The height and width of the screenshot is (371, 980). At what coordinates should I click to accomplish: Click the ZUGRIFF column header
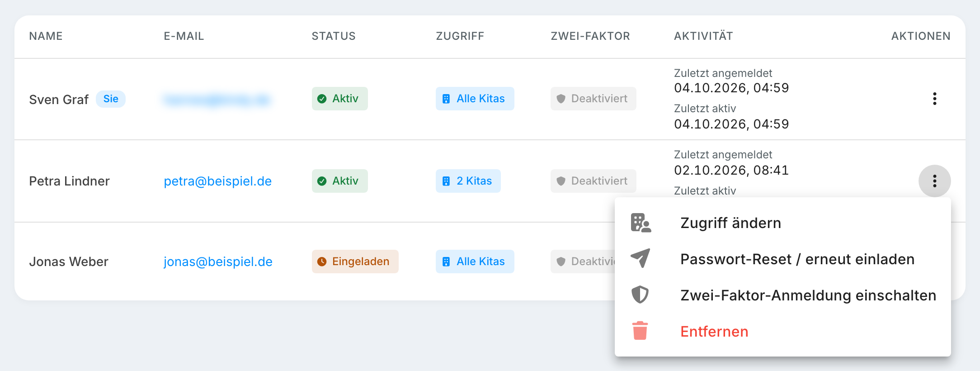pyautogui.click(x=460, y=36)
